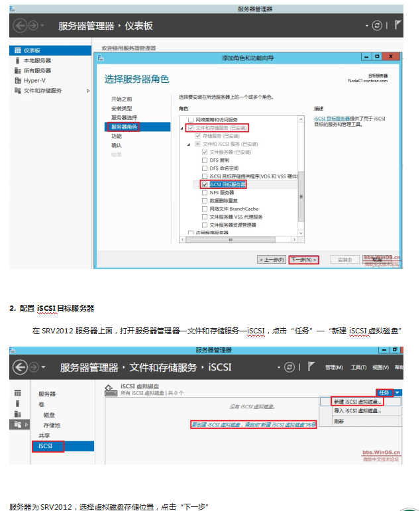Select 服务器角色 step in the wizard
The image size is (420, 511).
point(125,127)
